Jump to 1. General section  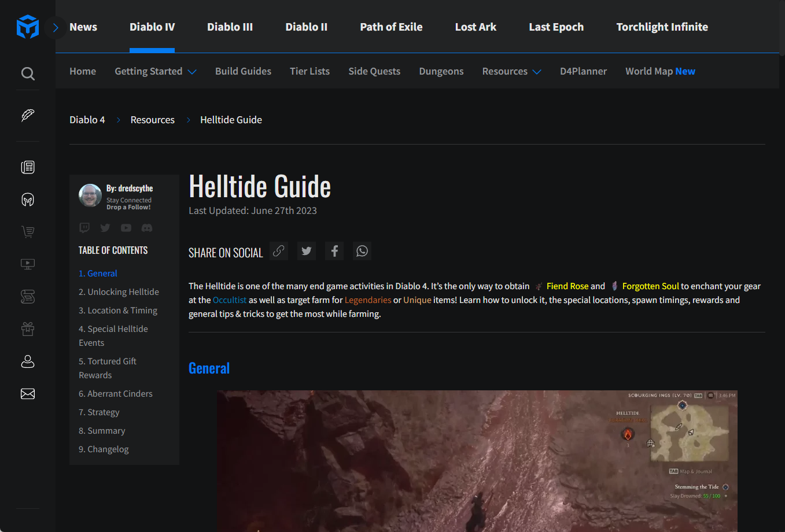click(x=98, y=274)
